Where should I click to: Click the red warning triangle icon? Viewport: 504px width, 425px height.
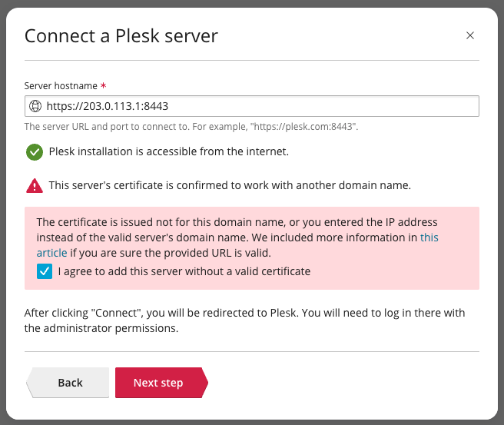tap(35, 186)
